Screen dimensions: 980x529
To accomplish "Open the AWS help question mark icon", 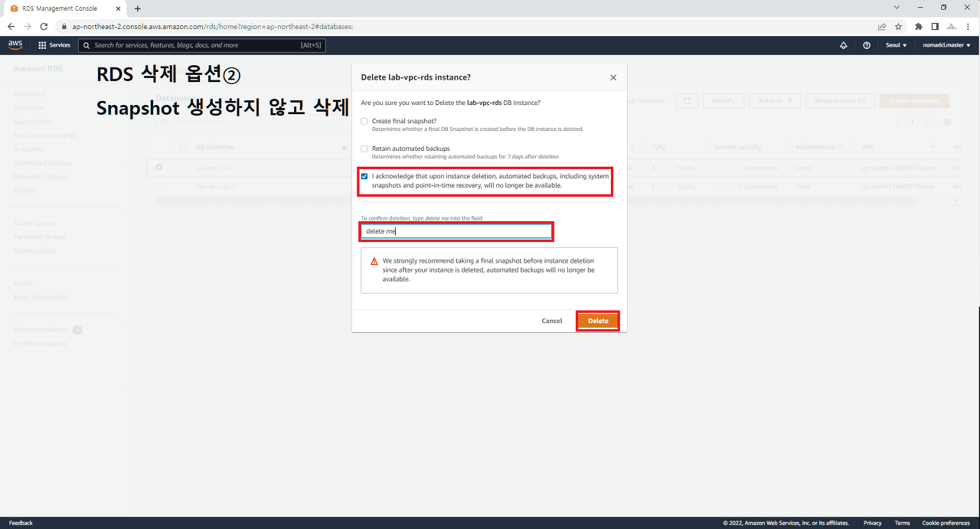I will pyautogui.click(x=867, y=45).
